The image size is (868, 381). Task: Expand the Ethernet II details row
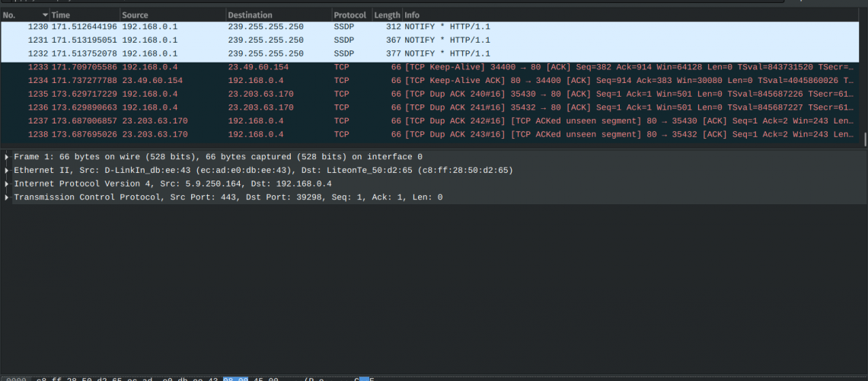[7, 171]
